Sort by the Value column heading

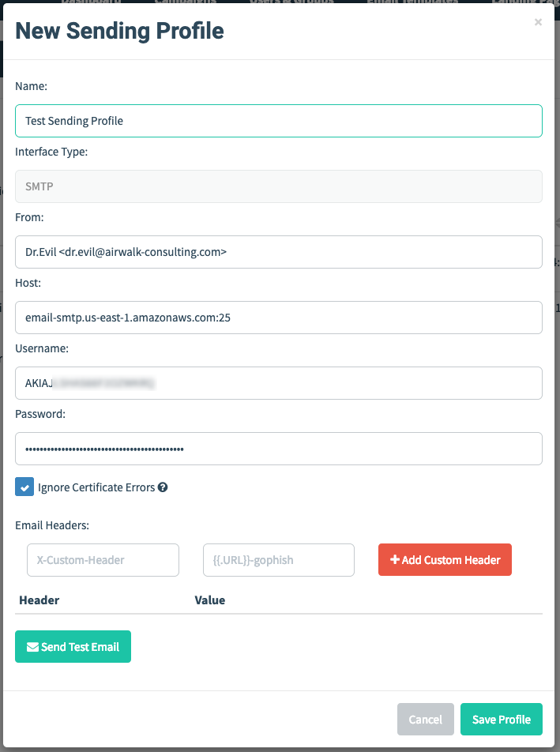click(210, 600)
